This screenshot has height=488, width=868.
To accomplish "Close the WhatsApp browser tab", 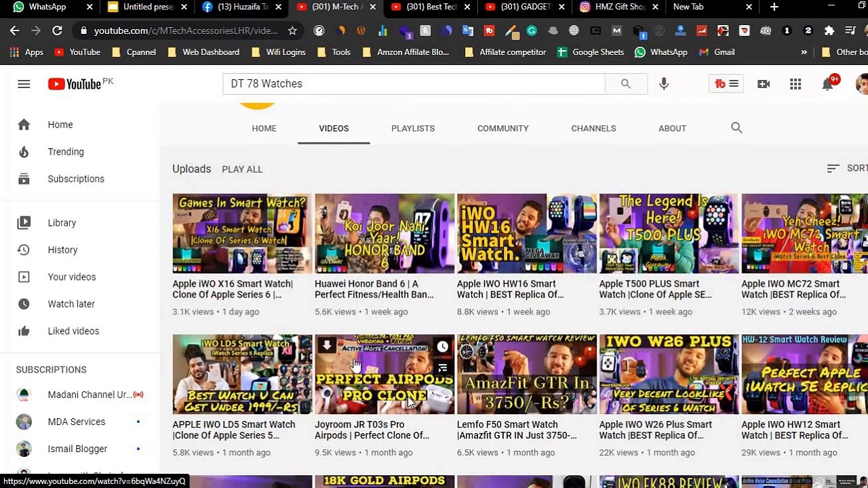I will click(x=90, y=7).
